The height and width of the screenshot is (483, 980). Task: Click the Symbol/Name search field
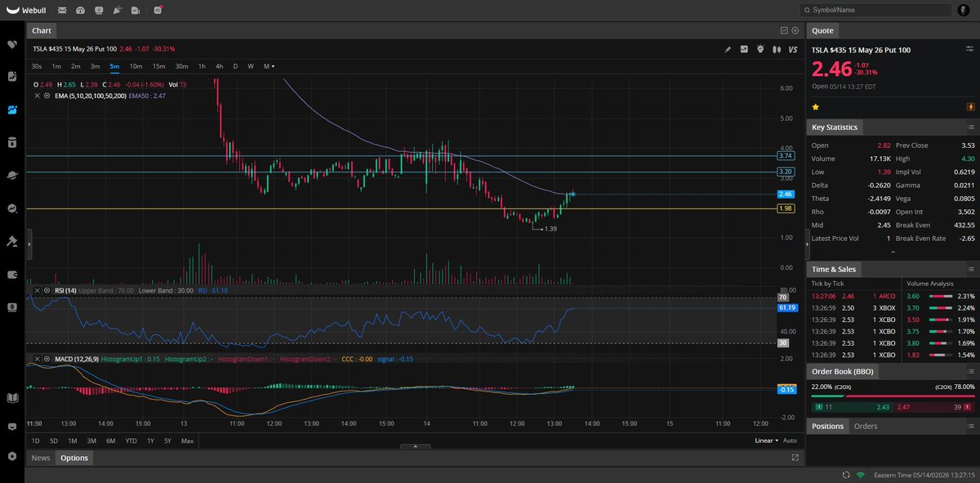coord(876,10)
